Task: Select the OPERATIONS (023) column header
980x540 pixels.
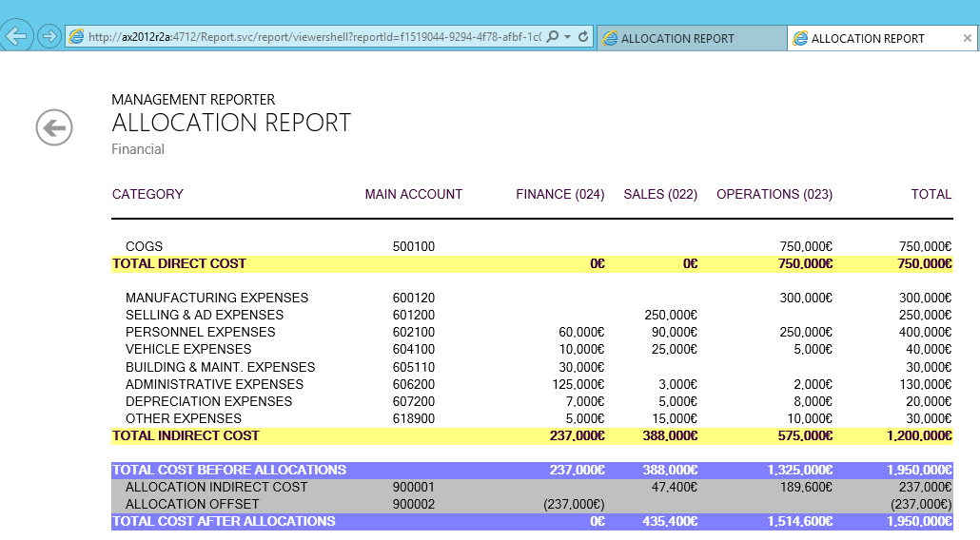Action: (774, 194)
